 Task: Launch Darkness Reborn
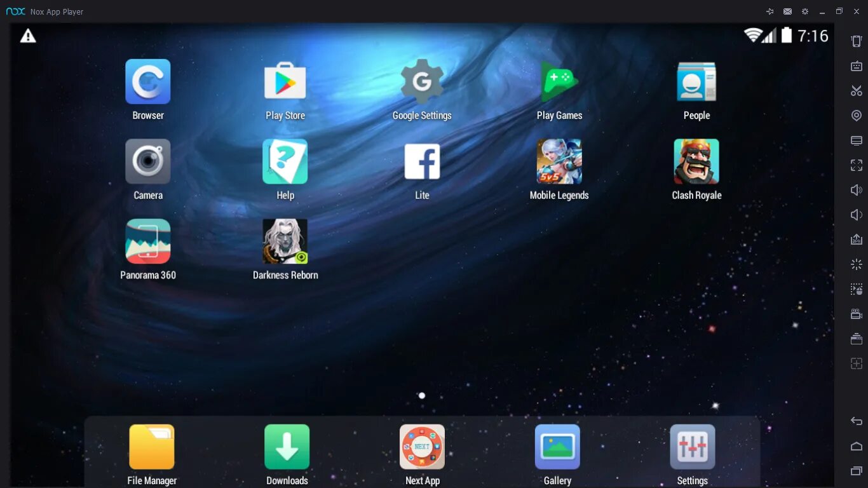pos(285,241)
